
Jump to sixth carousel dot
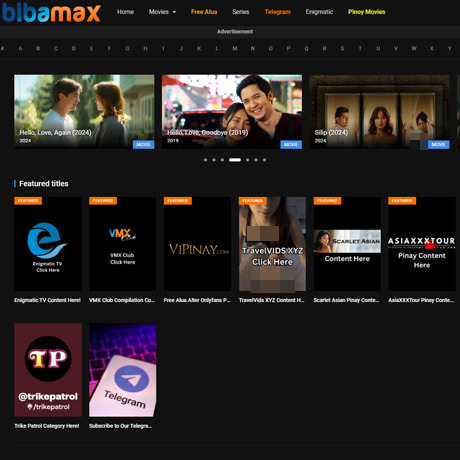tap(256, 160)
